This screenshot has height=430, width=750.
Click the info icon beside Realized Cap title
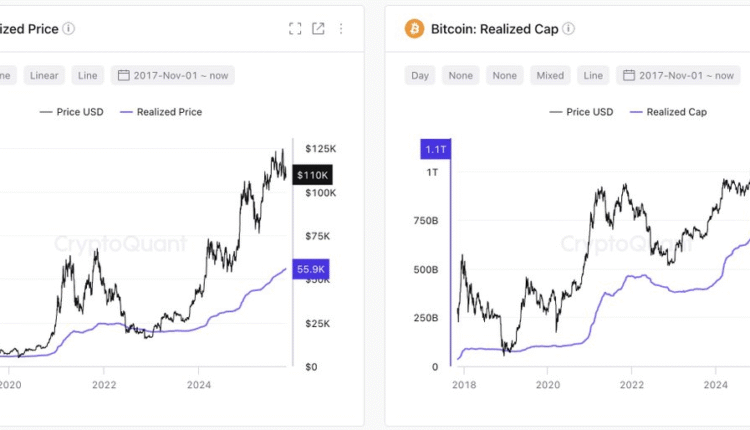pyautogui.click(x=568, y=29)
